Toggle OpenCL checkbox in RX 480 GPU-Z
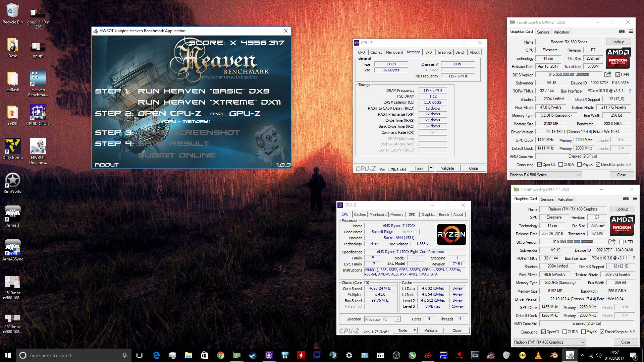 [543, 332]
